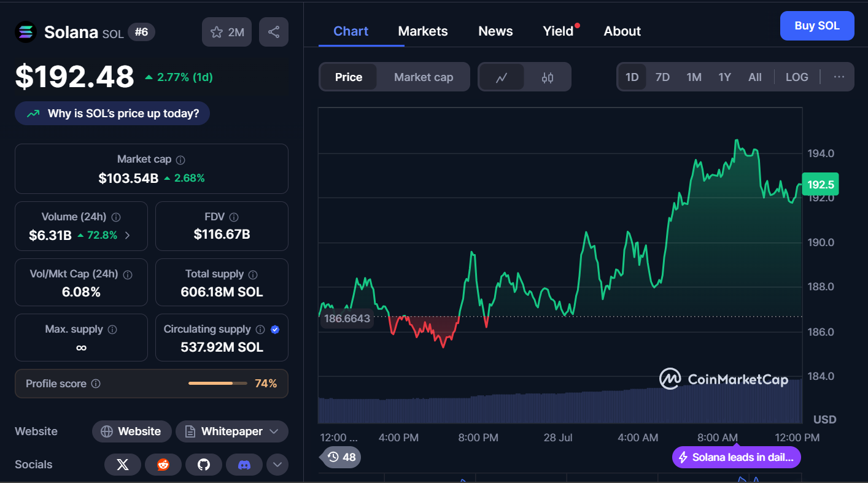868x483 pixels.
Task: Expand the Whitepaper dropdown
Action: point(232,431)
